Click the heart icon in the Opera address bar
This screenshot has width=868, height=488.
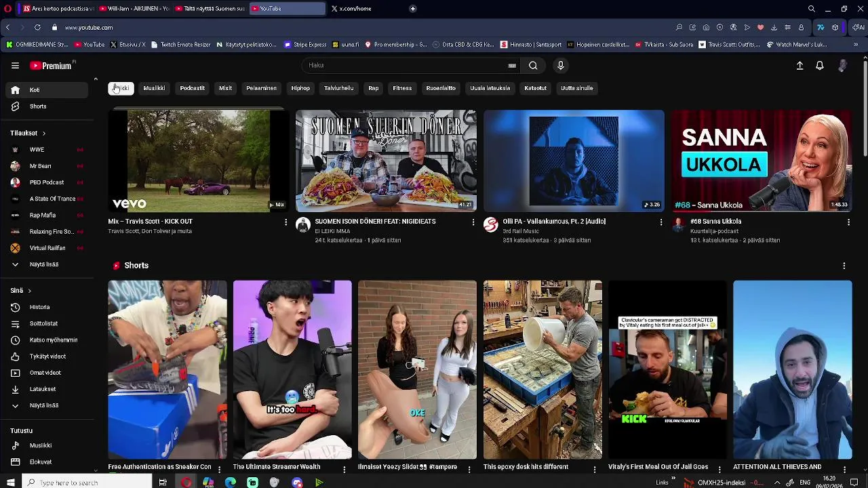click(x=760, y=27)
